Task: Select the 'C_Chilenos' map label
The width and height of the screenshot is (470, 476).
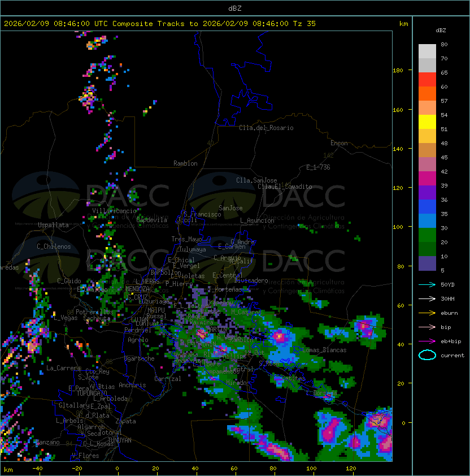Action: (x=54, y=246)
